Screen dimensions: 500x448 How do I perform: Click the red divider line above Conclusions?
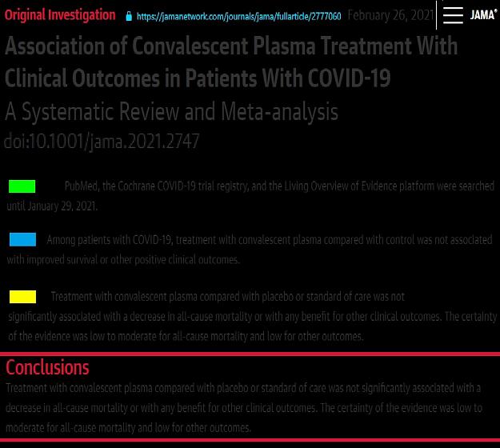(x=250, y=354)
